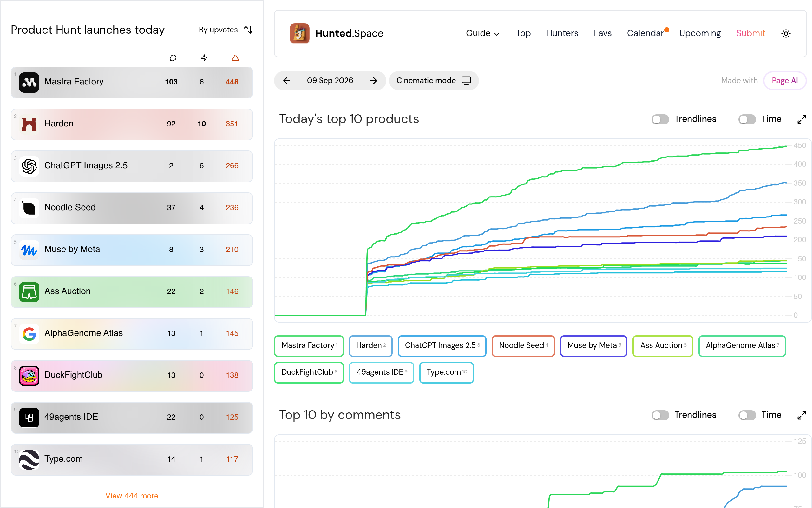Toggle Noodle Seed series in chart legend
This screenshot has height=508, width=812.
pos(523,346)
